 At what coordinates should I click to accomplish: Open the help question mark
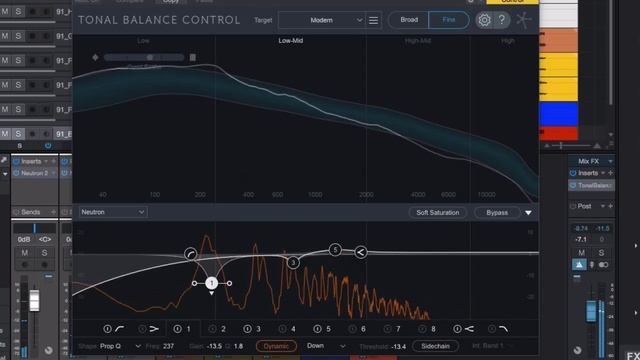click(502, 20)
